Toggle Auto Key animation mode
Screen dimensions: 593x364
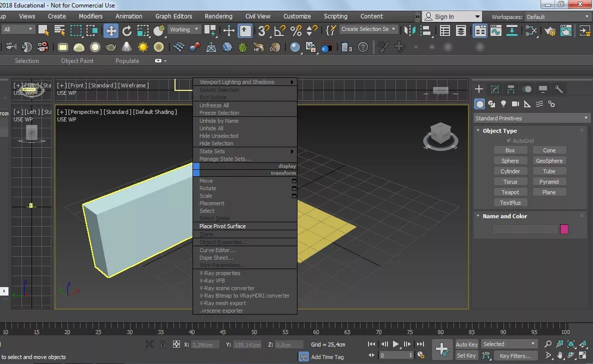[466, 344]
